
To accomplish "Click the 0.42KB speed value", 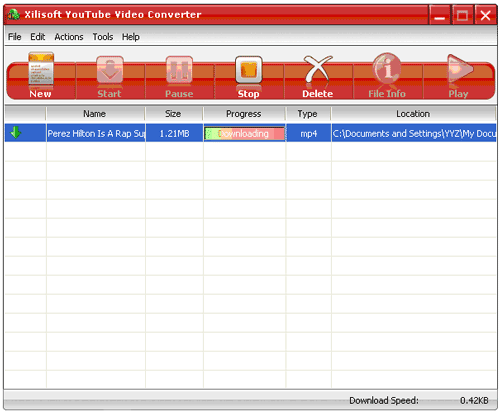I will pyautogui.click(x=474, y=400).
